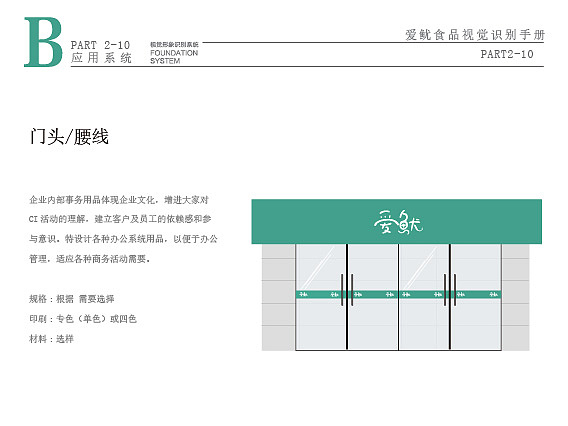Click the 'PART 2-10' header text
This screenshot has width=568, height=426.
(100, 45)
